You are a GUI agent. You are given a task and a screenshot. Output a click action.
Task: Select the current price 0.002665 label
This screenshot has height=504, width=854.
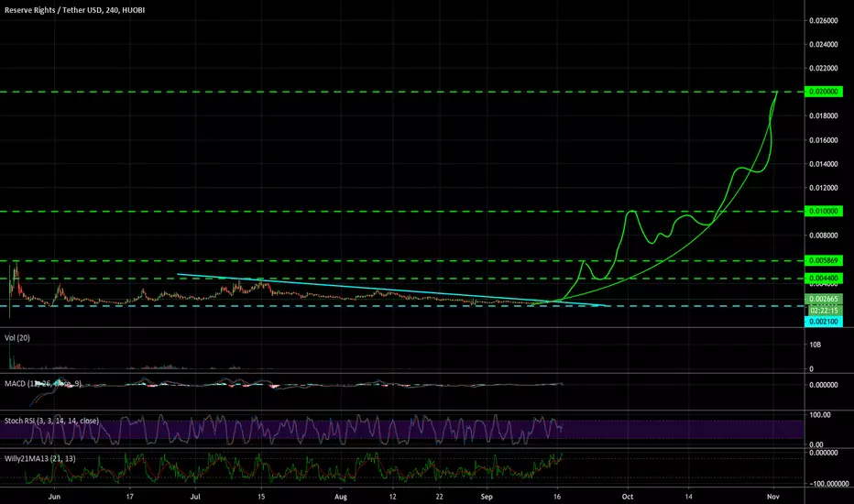click(823, 299)
